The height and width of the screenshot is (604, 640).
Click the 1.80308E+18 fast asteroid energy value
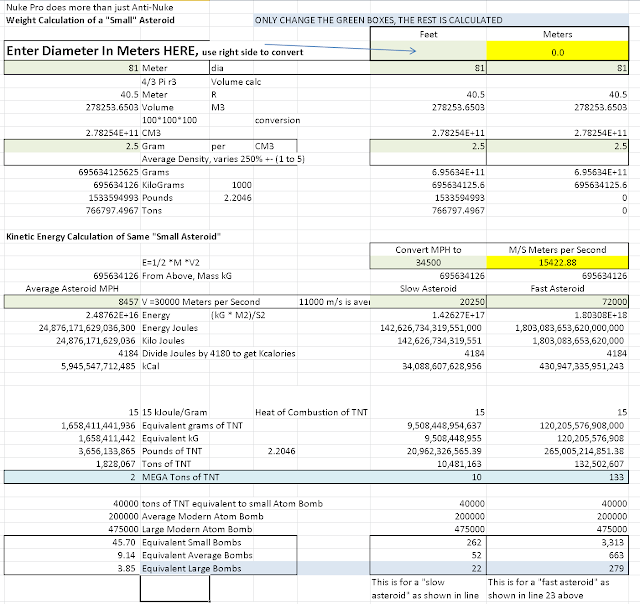click(x=600, y=315)
